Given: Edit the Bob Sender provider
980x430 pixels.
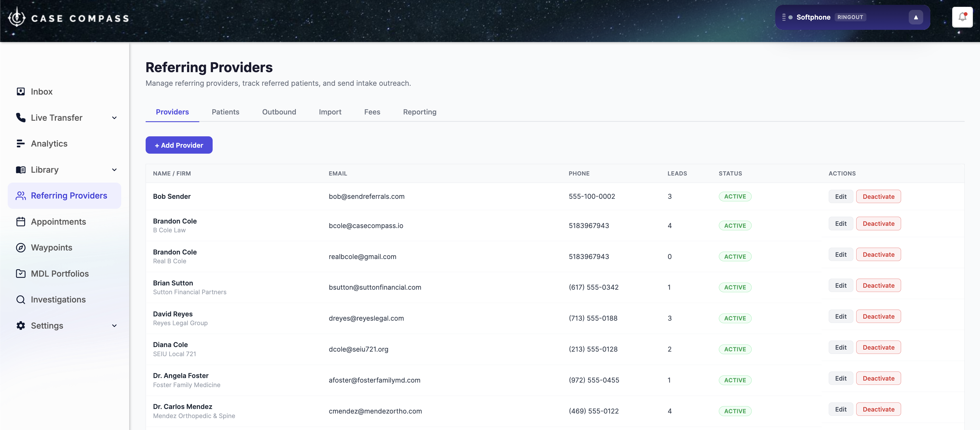Looking at the screenshot, I should coord(840,196).
